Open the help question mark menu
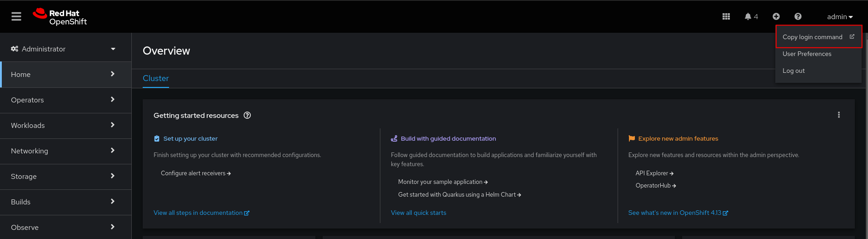Image resolution: width=868 pixels, height=239 pixels. [798, 16]
